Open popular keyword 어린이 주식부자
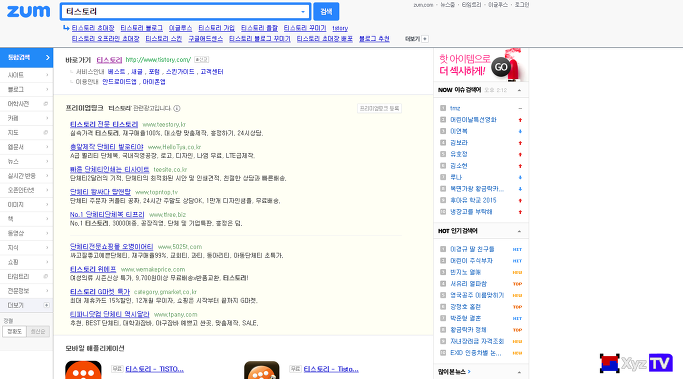Screen dimensions: 683x379 [x=471, y=261]
